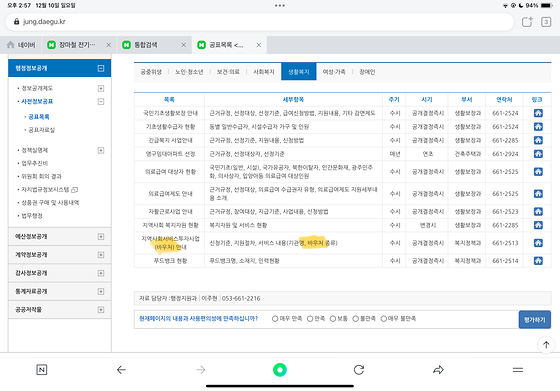Open a new tab with the plus tab icon

point(527,22)
